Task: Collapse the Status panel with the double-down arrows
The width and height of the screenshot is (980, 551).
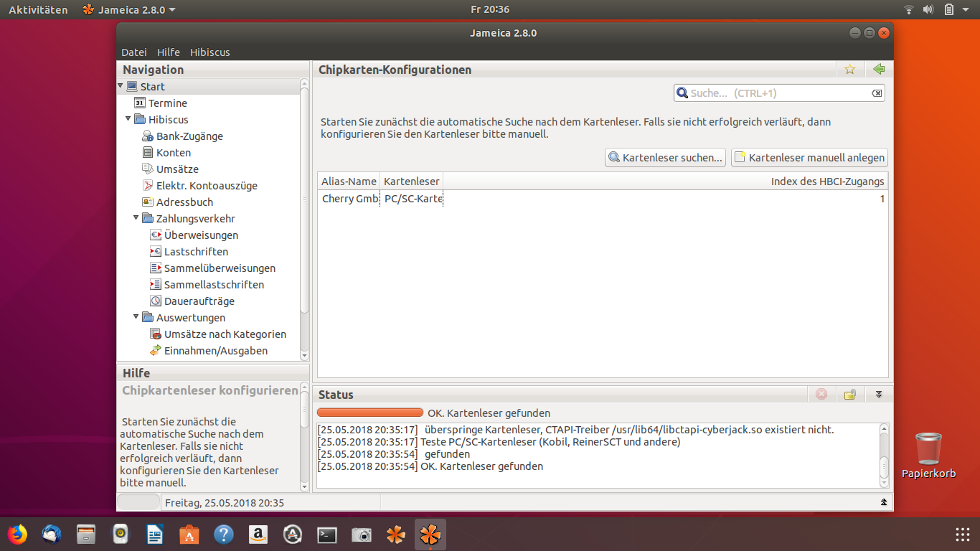Action: pyautogui.click(x=879, y=395)
